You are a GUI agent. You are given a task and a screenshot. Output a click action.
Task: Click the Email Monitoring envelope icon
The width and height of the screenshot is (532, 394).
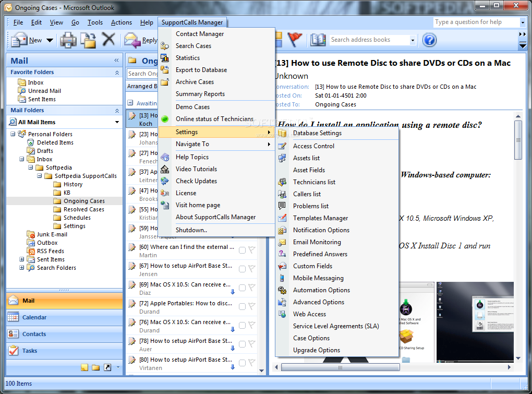282,242
